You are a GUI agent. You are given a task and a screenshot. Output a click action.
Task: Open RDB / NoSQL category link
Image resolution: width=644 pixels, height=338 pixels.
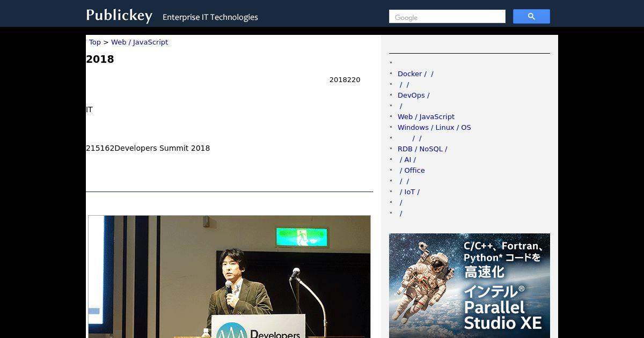pyautogui.click(x=422, y=149)
